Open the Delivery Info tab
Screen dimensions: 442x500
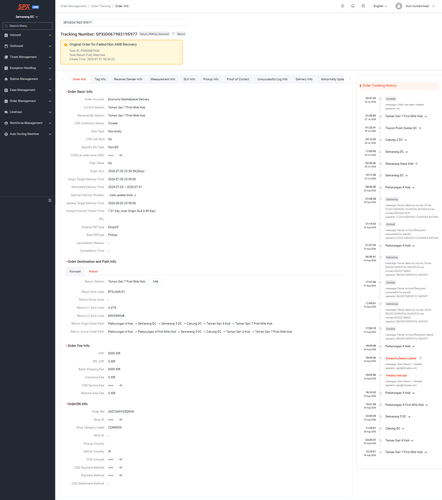coord(304,79)
